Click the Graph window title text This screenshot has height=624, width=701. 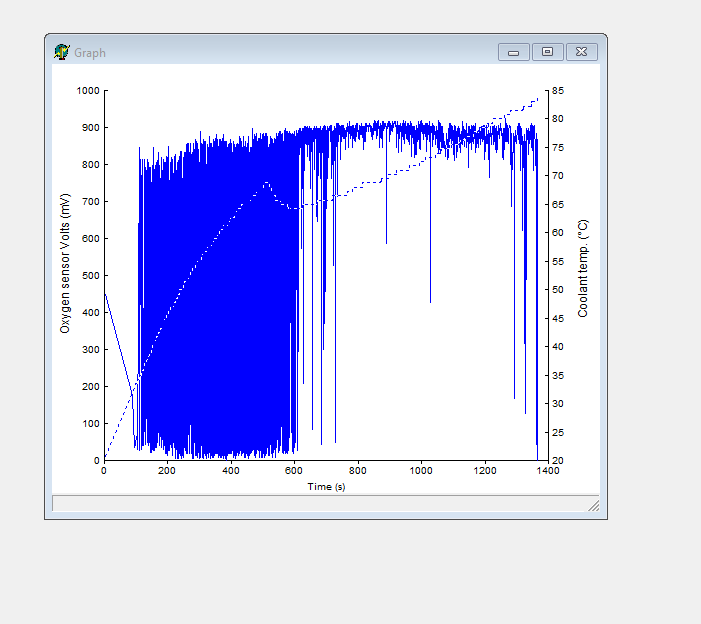click(90, 53)
